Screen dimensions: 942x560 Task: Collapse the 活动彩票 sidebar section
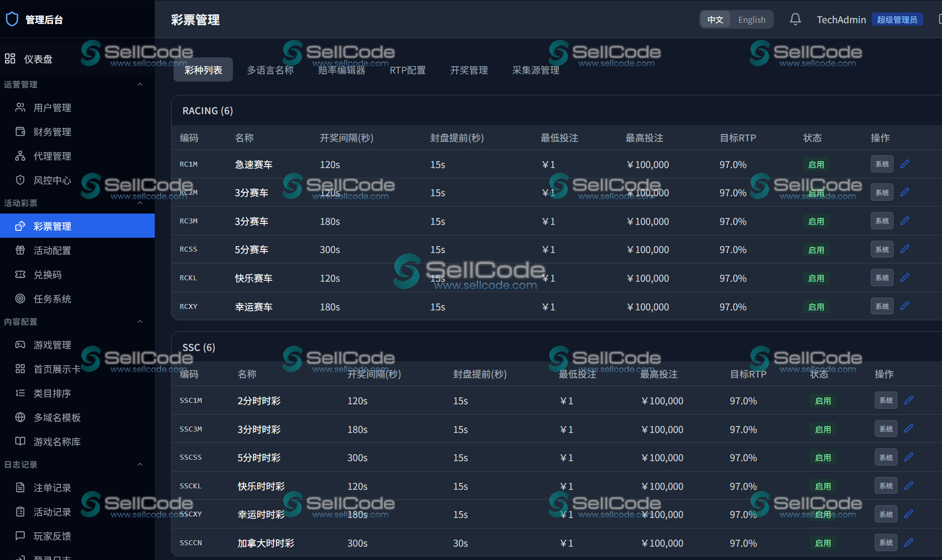coord(140,203)
